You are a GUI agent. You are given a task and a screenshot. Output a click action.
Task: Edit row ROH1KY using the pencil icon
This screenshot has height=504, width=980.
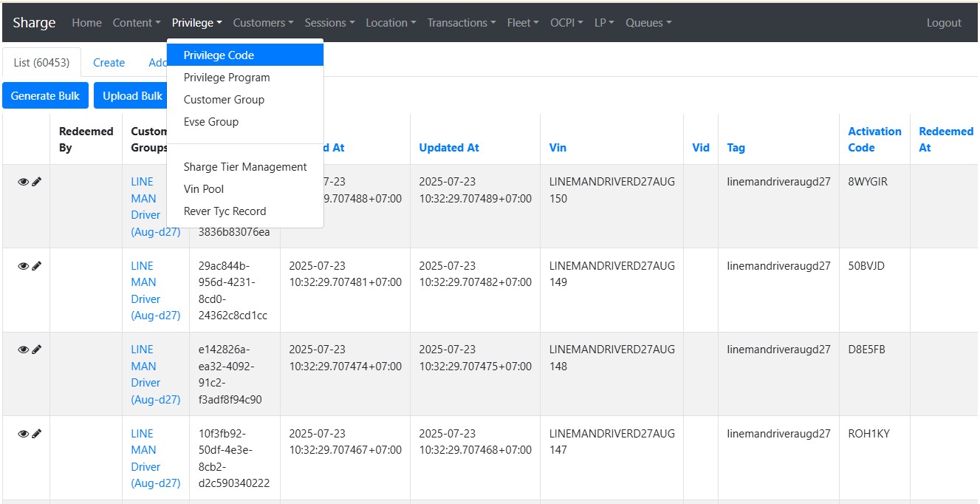(36, 434)
